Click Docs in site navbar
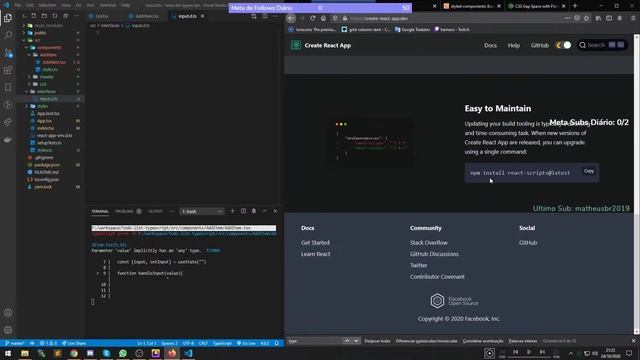The height and width of the screenshot is (360, 640). coord(490,45)
